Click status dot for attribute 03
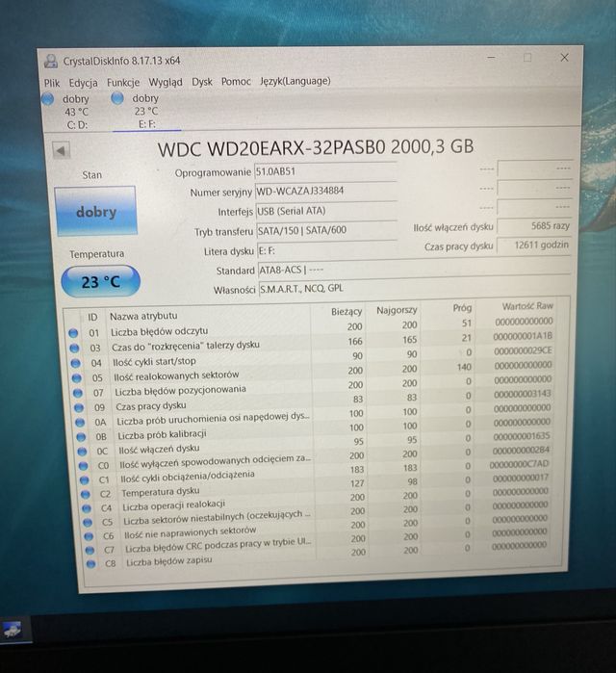The height and width of the screenshot is (673, 616). [74, 349]
